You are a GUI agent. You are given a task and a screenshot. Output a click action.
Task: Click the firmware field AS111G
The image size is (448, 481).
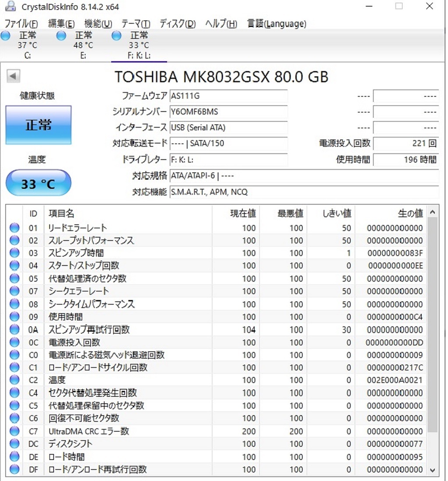(228, 96)
